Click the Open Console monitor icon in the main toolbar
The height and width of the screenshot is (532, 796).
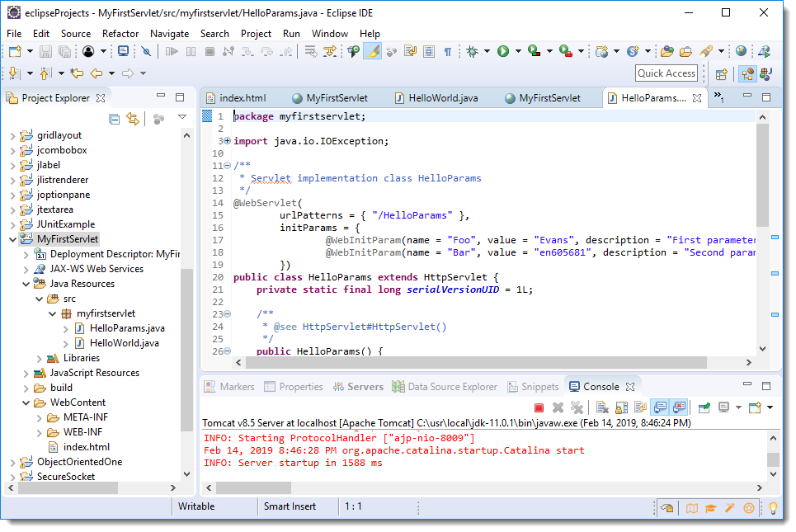(x=123, y=51)
